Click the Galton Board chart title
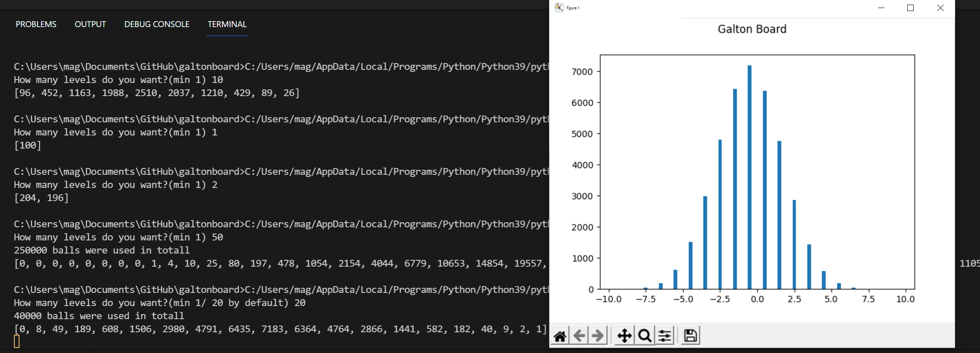The height and width of the screenshot is (353, 980). coord(752,29)
